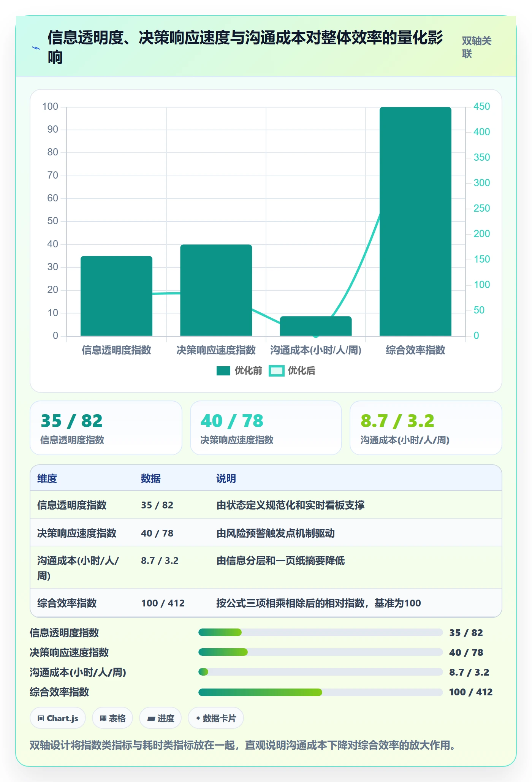Screen dimensions: 532x782
Task: Click the 沟通成本 progress bar
Action: (320, 672)
